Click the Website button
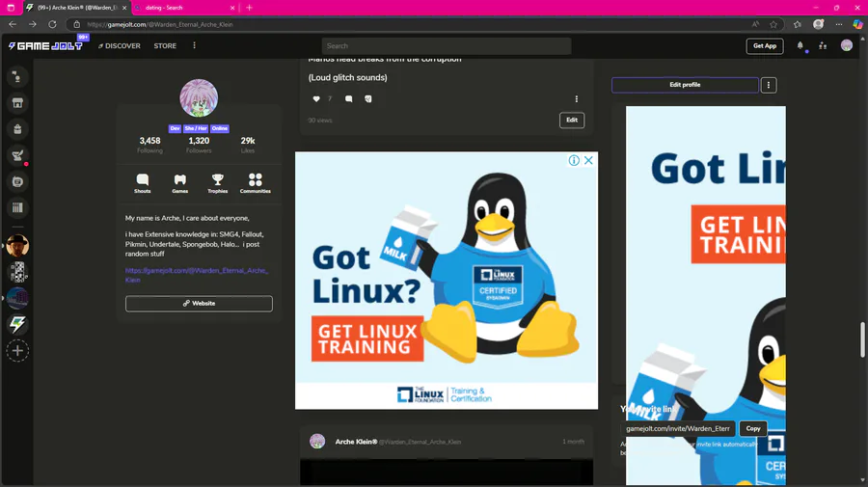This screenshot has width=868, height=487. 199,303
